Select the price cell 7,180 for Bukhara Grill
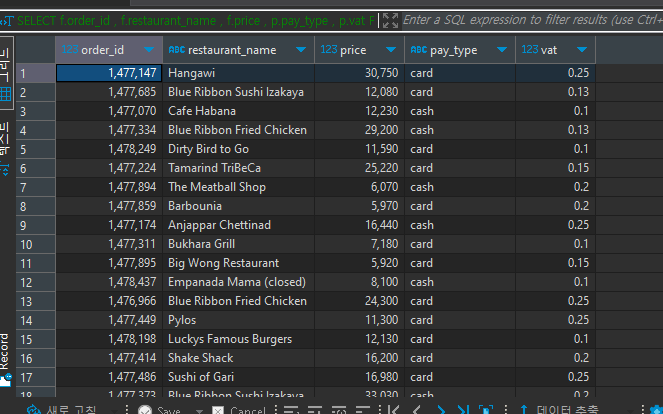Viewport: 663px width, 414px height. (x=359, y=244)
